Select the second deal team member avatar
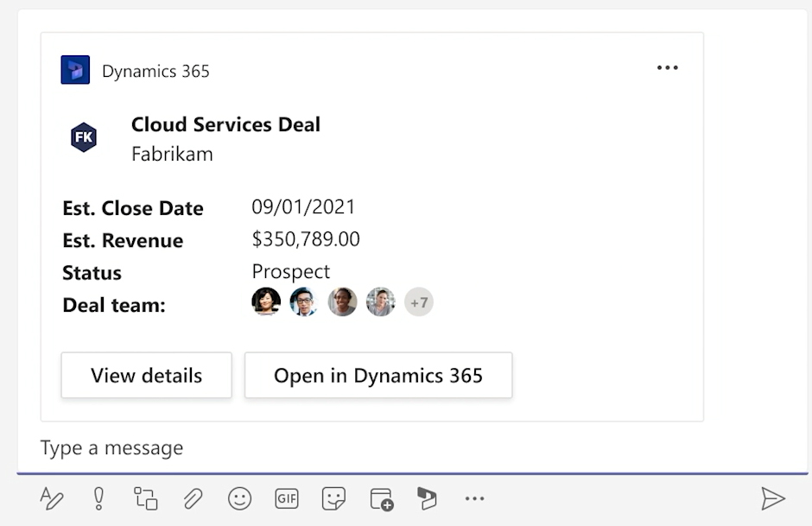812x526 pixels. click(x=304, y=302)
